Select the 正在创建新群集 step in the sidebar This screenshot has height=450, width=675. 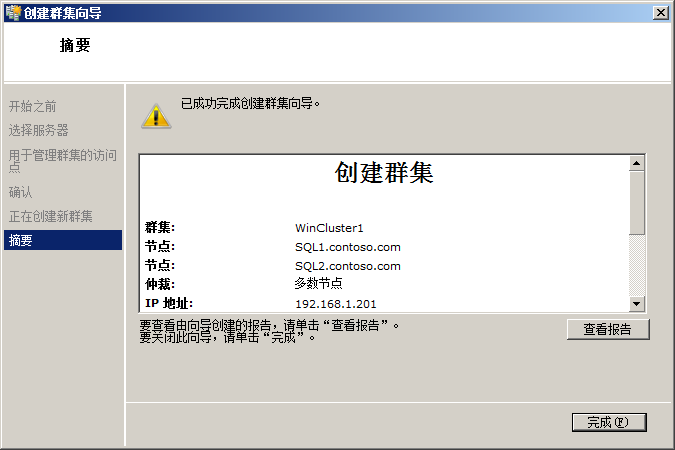(50, 216)
